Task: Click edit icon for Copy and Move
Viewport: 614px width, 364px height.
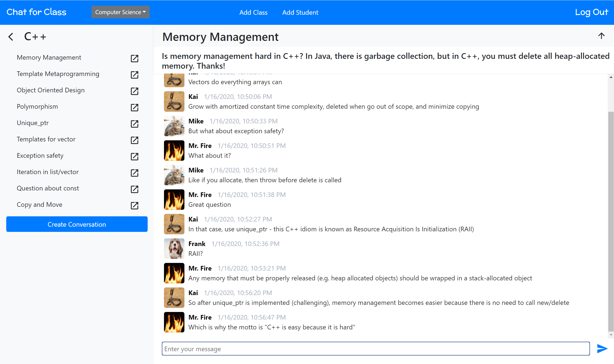Action: click(135, 205)
